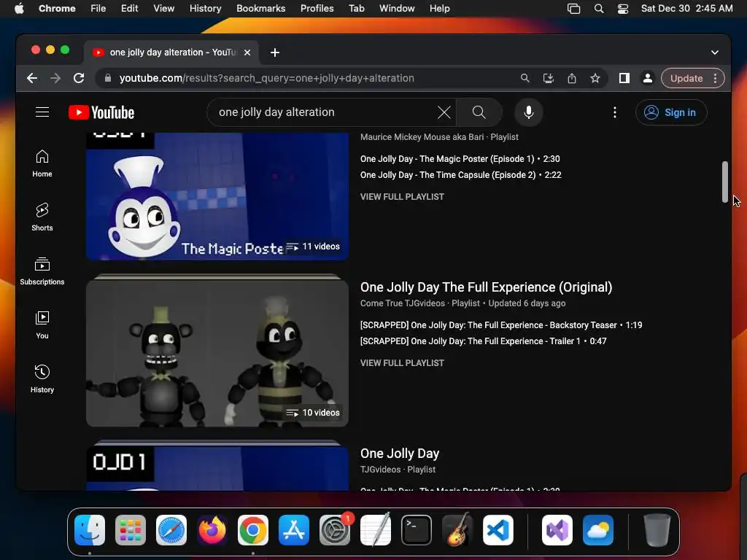Click the install app icon in address bar
Image resolution: width=747 pixels, height=560 pixels.
(549, 78)
